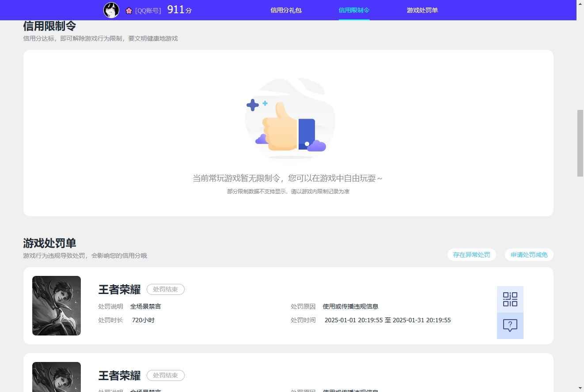Click the question-mark feedback icon
This screenshot has height=392, width=584.
pyautogui.click(x=510, y=325)
